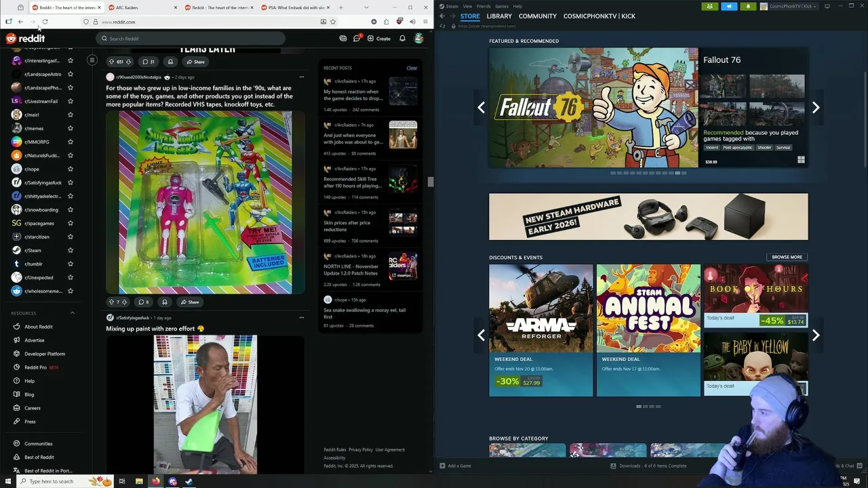Open the Arma Reforger weekend deal
The width and height of the screenshot is (868, 488).
pos(541,330)
